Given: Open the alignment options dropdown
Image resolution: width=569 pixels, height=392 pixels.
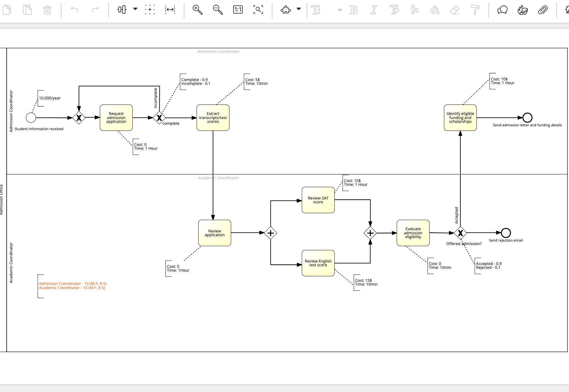Looking at the screenshot, I should pos(135,10).
